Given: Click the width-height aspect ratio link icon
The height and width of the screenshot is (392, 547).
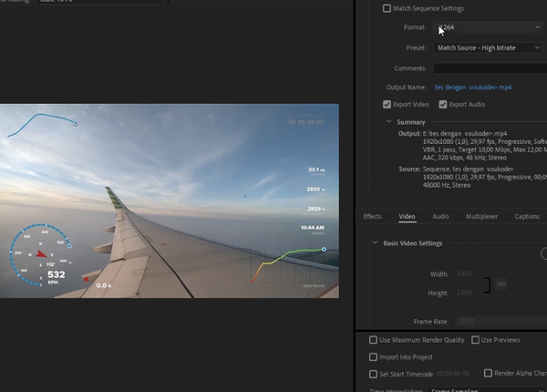Looking at the screenshot, I should click(501, 284).
